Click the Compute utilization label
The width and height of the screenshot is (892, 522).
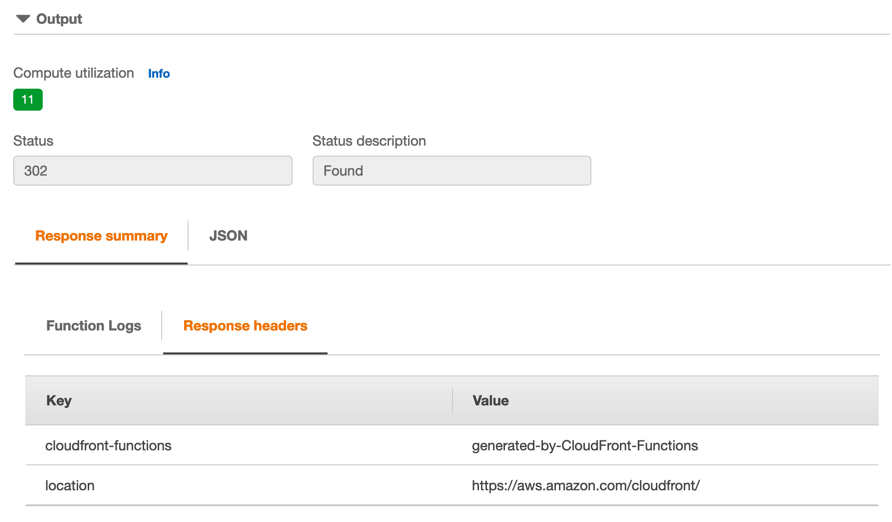[x=73, y=73]
